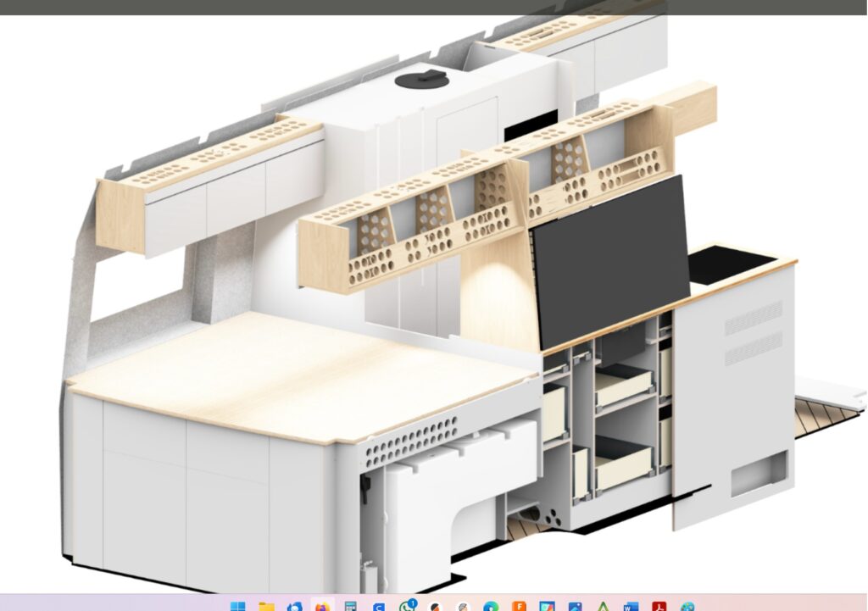Open File Explorer from the taskbar
The height and width of the screenshot is (611, 868).
[266, 607]
